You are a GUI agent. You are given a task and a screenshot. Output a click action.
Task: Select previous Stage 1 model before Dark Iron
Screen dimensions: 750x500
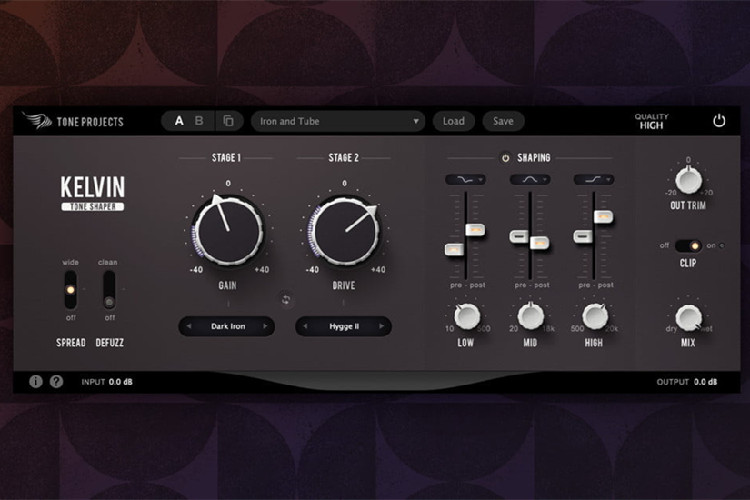pyautogui.click(x=188, y=326)
